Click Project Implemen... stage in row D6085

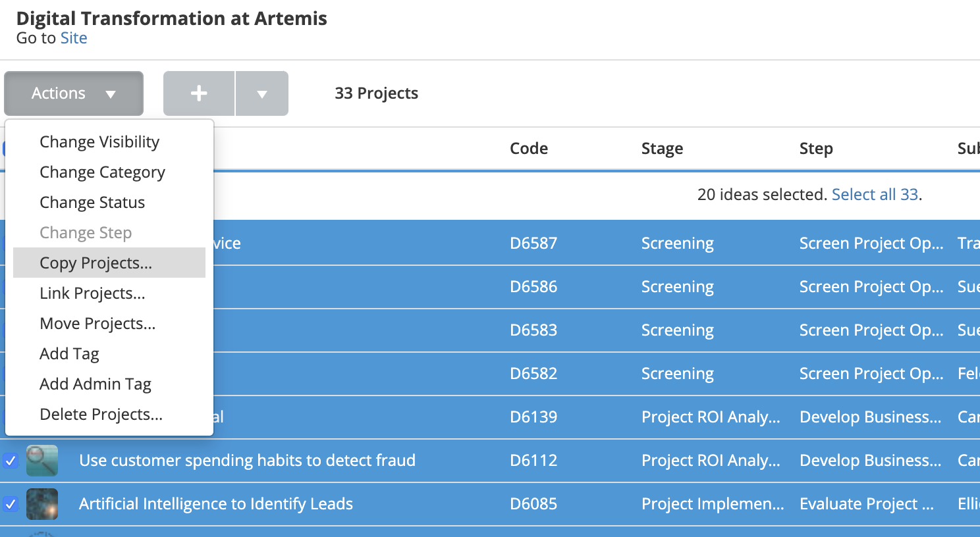click(x=713, y=504)
